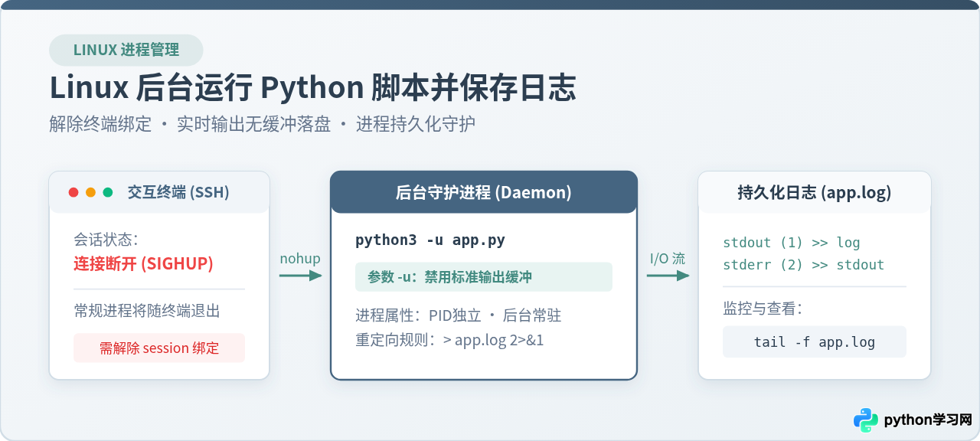This screenshot has width=980, height=441.
Task: Click the green dot in terminal header
Action: 108,192
